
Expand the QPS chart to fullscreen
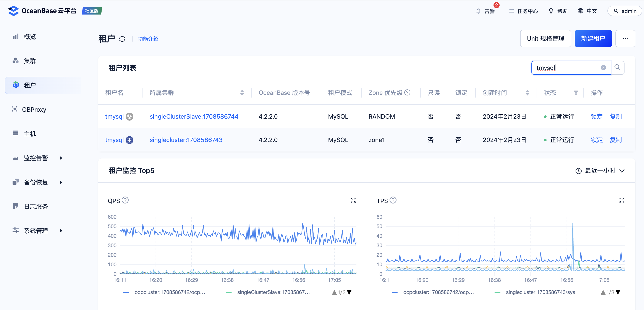tap(353, 200)
